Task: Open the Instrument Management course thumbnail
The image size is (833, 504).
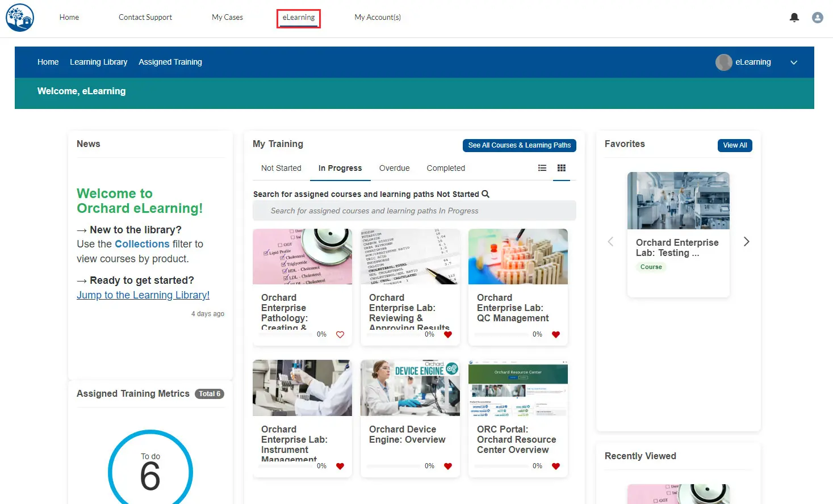Action: click(x=302, y=388)
